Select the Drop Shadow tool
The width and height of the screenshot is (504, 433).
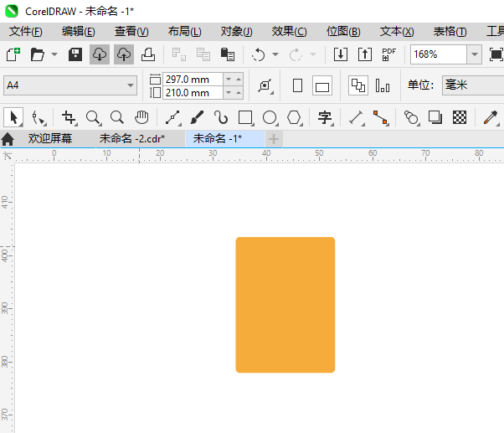(x=435, y=117)
